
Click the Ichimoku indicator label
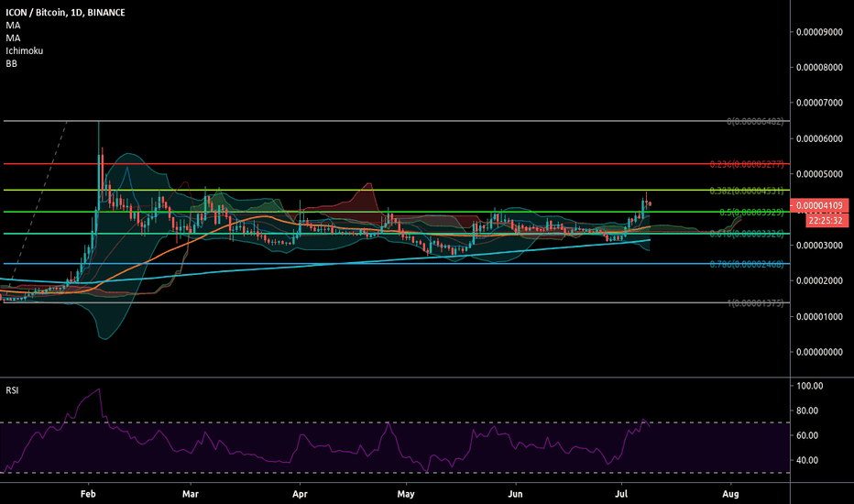[x=25, y=50]
